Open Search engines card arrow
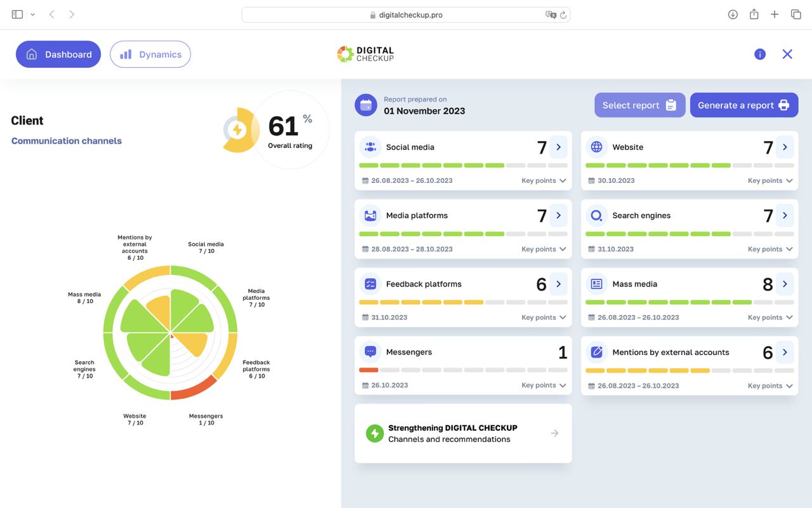The width and height of the screenshot is (812, 508). pos(785,215)
